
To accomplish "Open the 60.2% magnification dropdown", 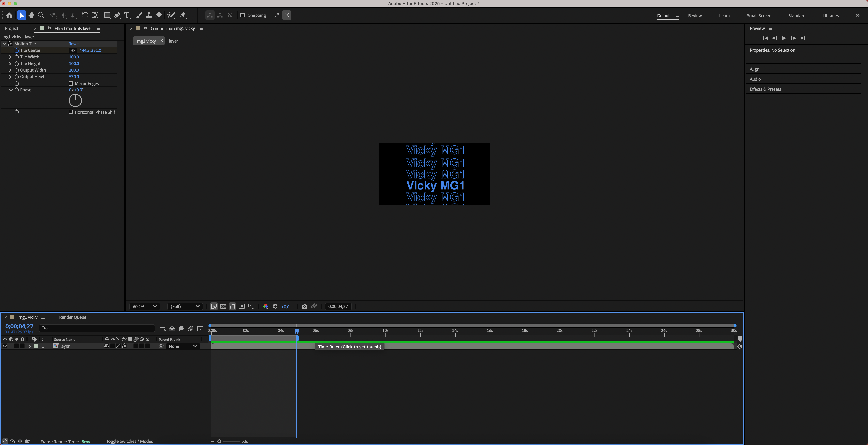I will [145, 306].
